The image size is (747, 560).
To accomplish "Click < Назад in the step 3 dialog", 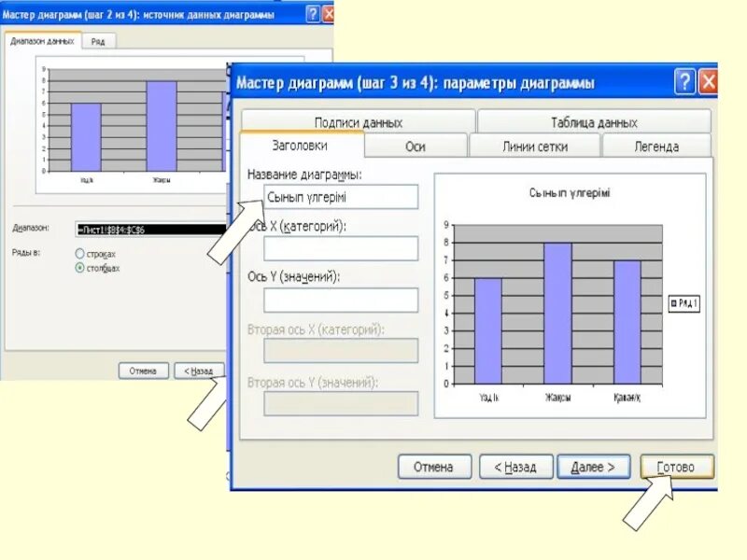I will pos(515,467).
